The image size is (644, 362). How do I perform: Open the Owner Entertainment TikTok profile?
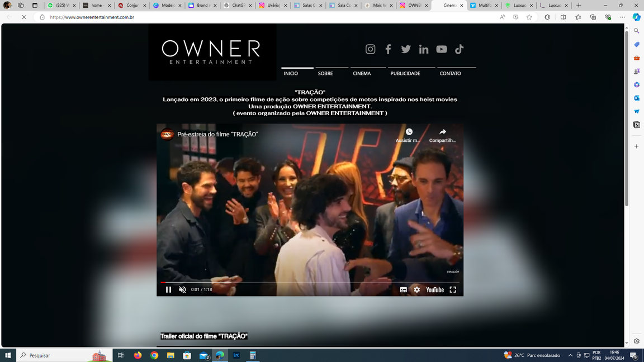point(459,49)
